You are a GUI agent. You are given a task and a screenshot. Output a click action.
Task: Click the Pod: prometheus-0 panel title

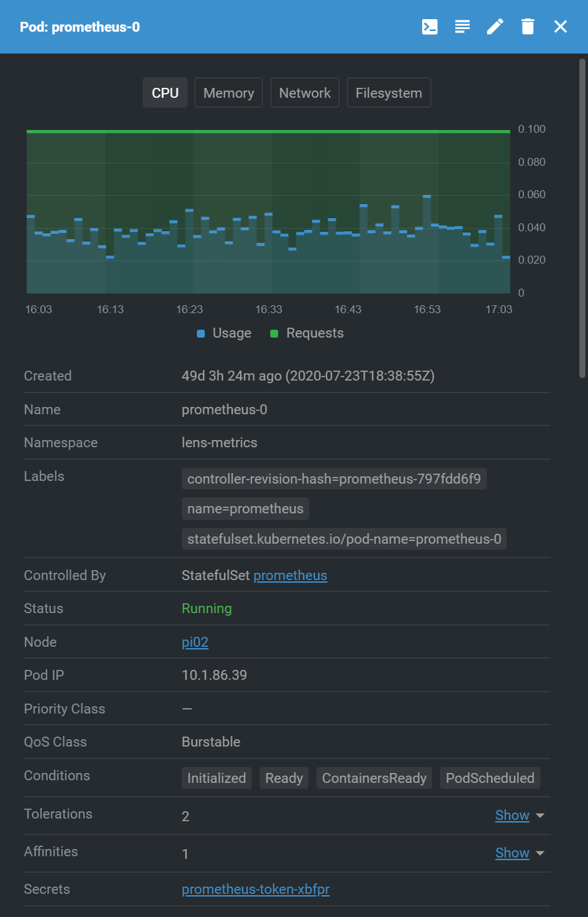[80, 27]
